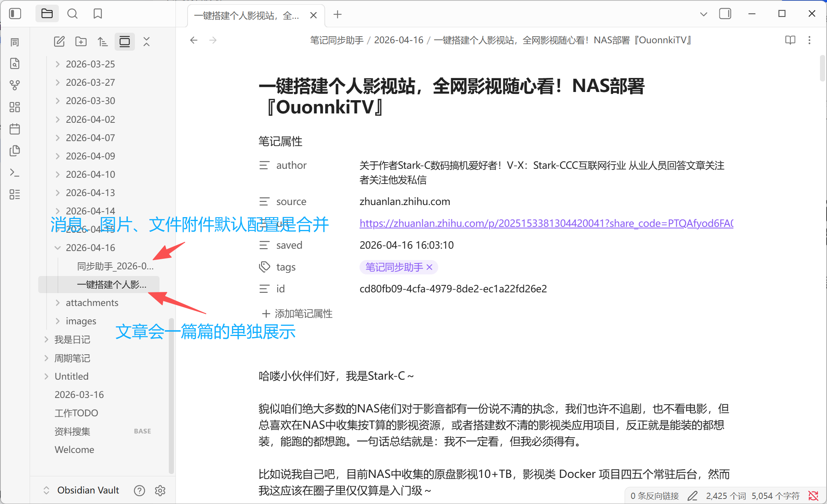Open settings gear icon

160,490
